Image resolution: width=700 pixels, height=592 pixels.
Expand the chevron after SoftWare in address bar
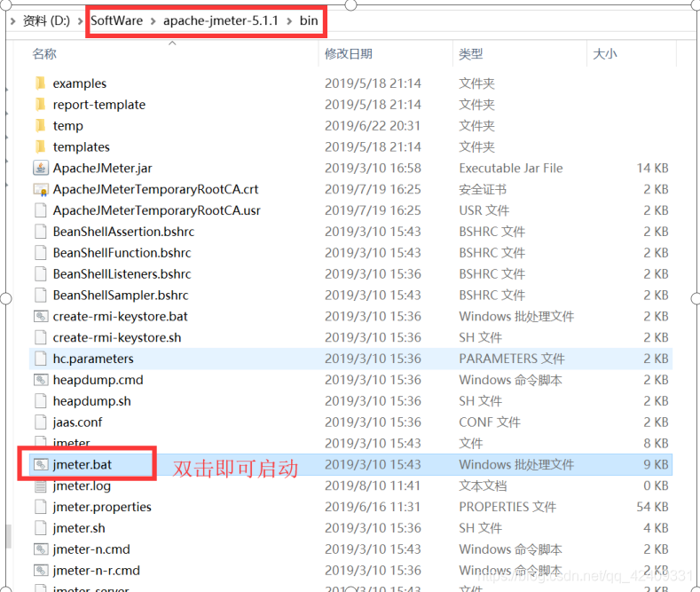pyautogui.click(x=153, y=21)
